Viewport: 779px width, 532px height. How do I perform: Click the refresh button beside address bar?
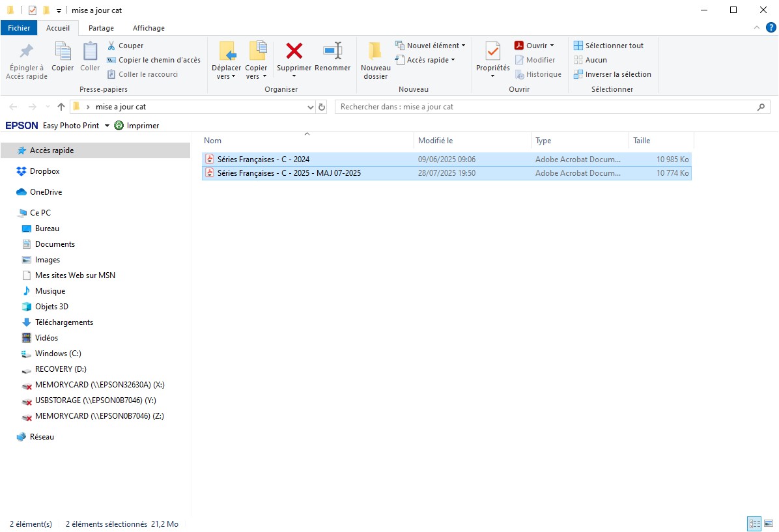point(322,107)
